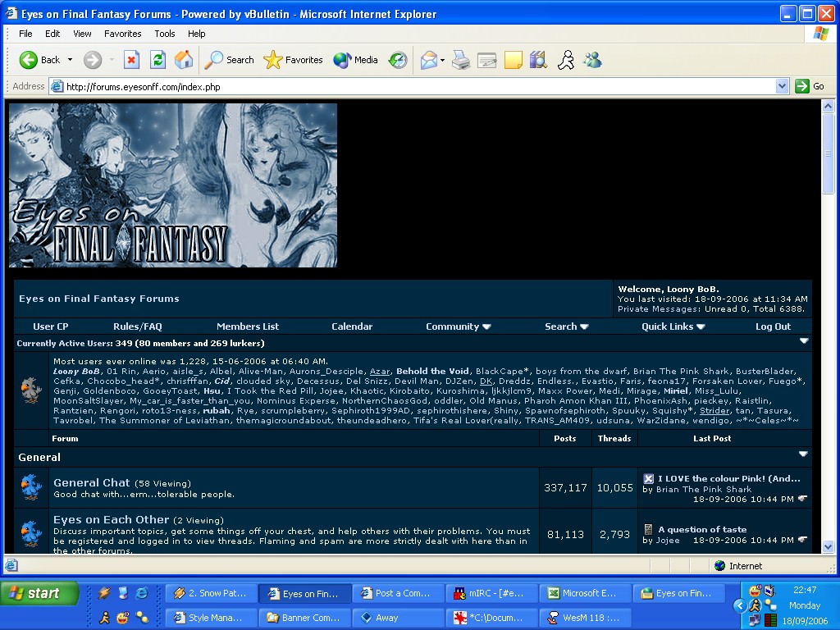
Task: Click the Go button next to address bar
Action: [810, 86]
